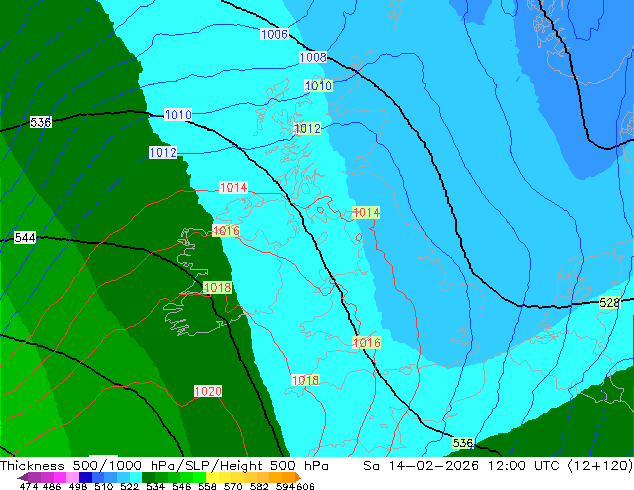Click the blue 1012 label on green-tinted background
The width and height of the screenshot is (634, 490).
[x=308, y=129]
